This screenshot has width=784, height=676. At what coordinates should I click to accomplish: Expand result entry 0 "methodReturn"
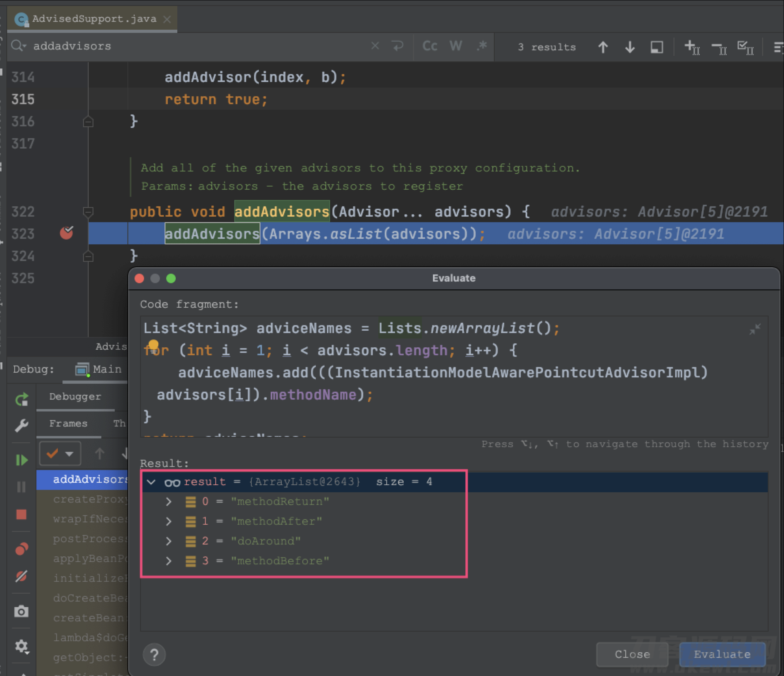tap(169, 502)
